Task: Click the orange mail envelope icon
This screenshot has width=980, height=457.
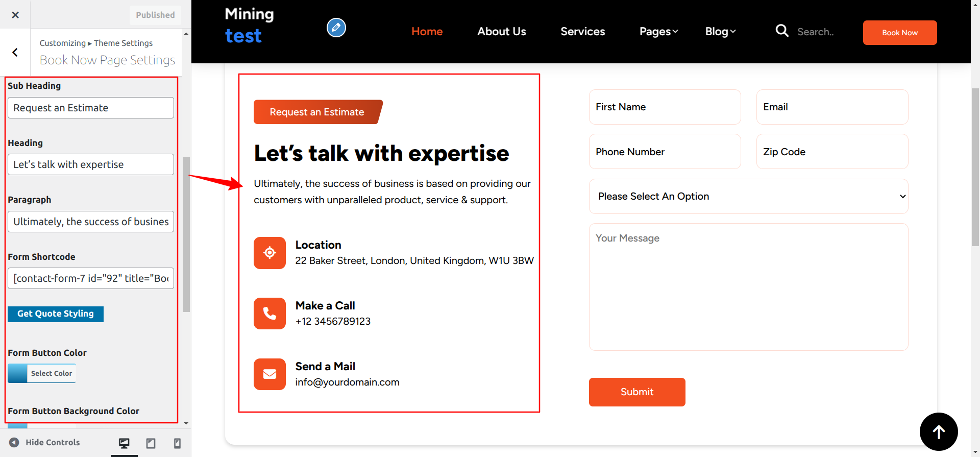Action: click(269, 374)
